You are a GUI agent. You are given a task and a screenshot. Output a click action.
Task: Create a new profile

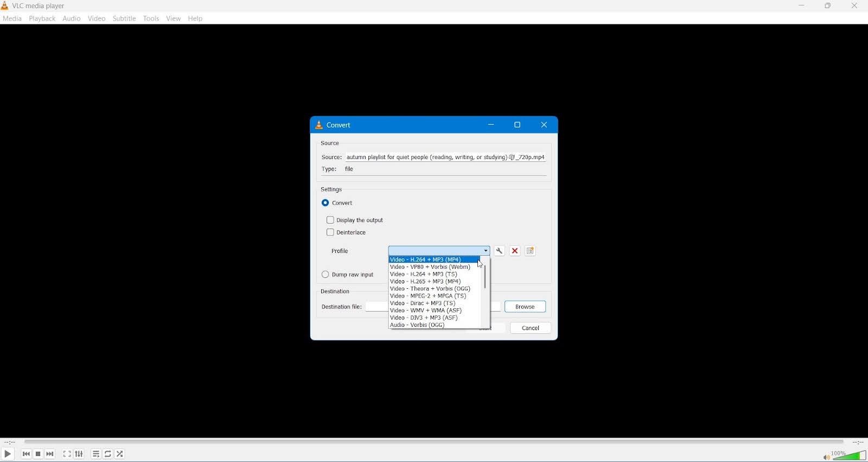point(531,251)
